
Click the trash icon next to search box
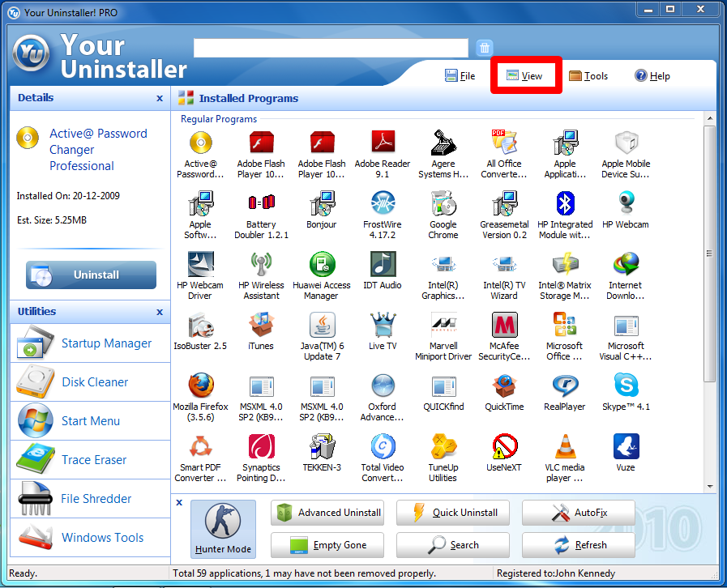click(485, 48)
